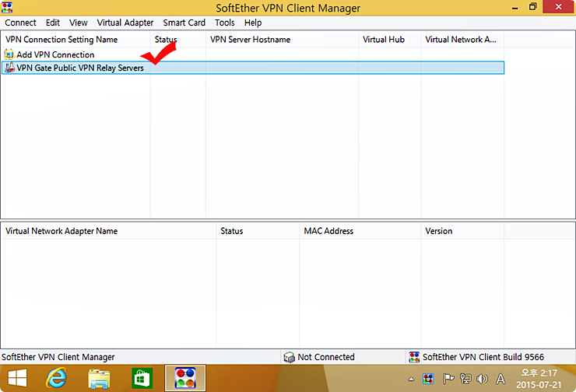This screenshot has width=576, height=392.
Task: Select 'VPN Gate Public VPN Relay Servers' text
Action: (x=80, y=68)
